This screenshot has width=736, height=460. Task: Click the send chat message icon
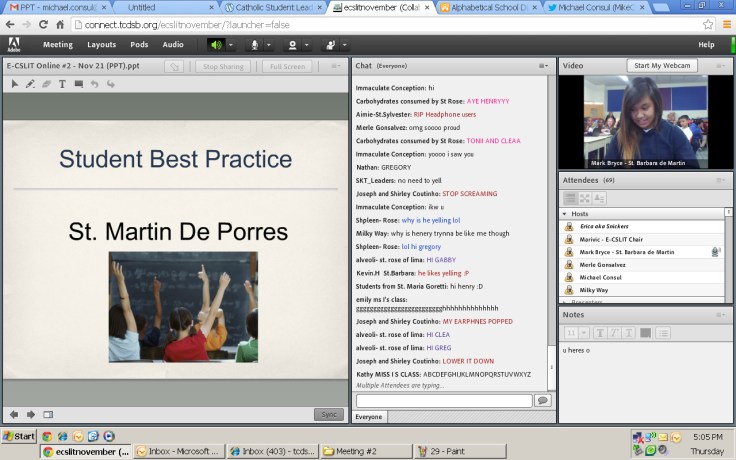tap(542, 400)
